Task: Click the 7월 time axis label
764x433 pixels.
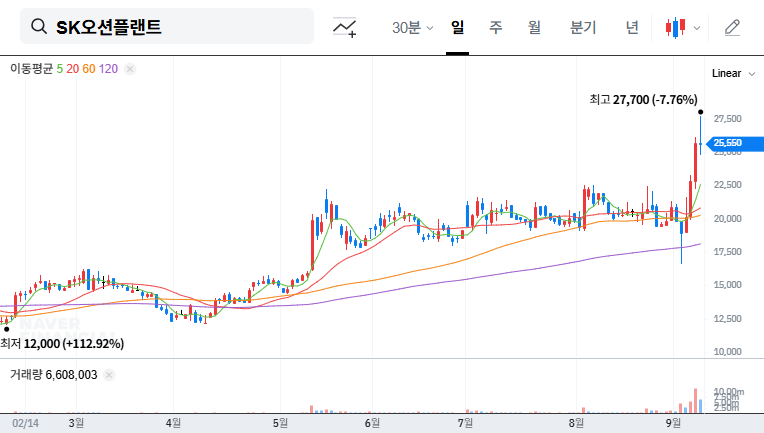Action: (x=465, y=423)
